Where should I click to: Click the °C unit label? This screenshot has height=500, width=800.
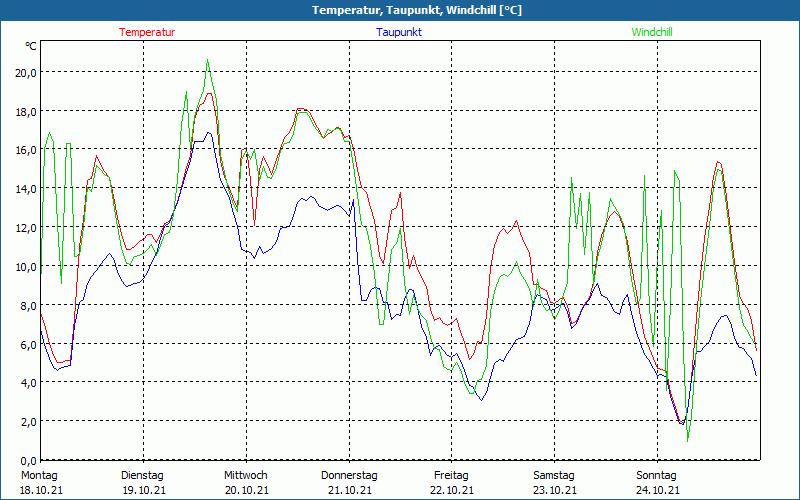(31, 47)
